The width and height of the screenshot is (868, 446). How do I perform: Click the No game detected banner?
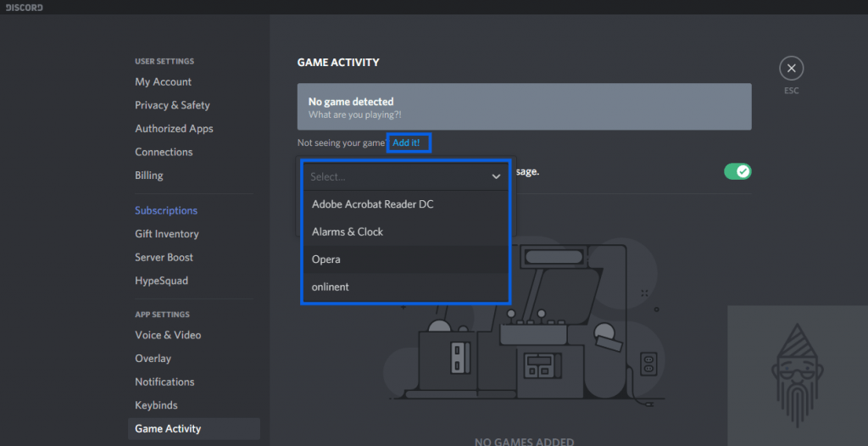(x=524, y=107)
